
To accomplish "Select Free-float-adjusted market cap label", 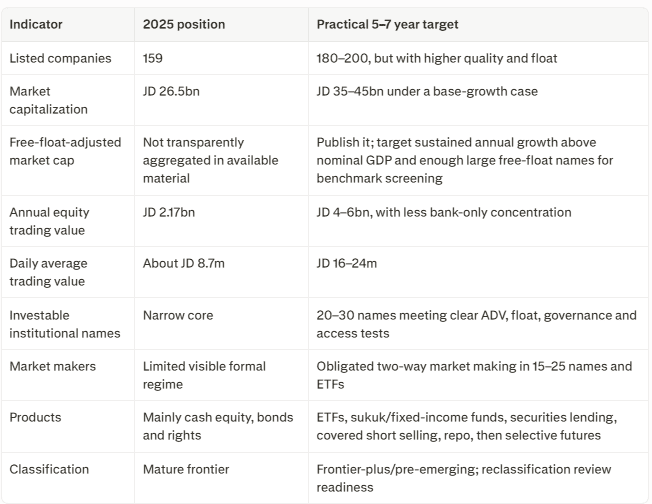I will [65, 151].
